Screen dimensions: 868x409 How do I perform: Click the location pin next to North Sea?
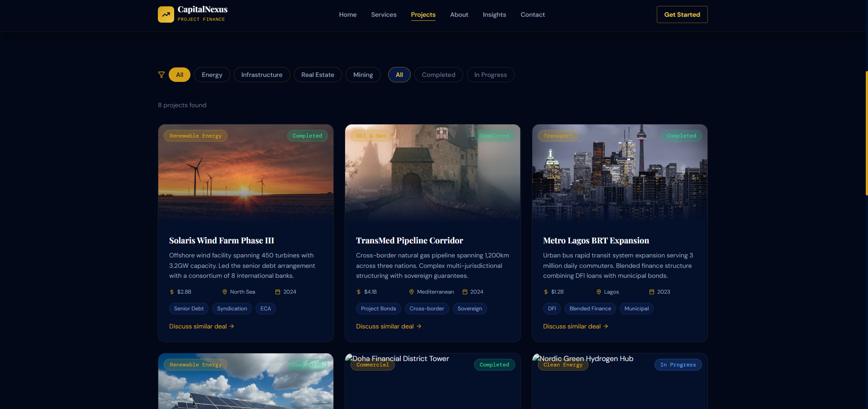[225, 292]
